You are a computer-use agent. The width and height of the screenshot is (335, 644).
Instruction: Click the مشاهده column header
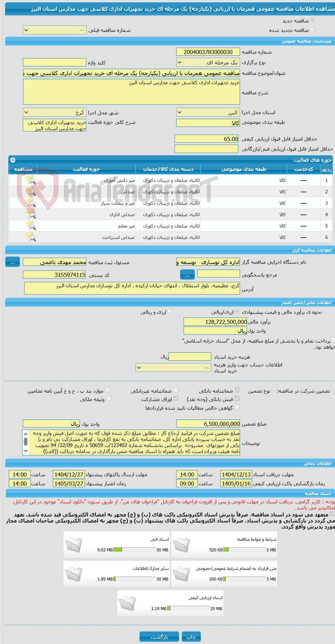pyautogui.click(x=23, y=169)
